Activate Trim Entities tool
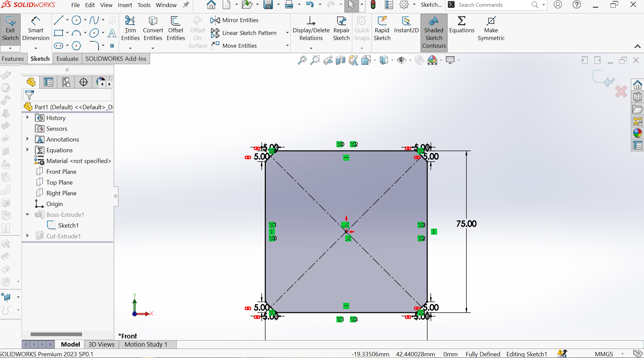 point(130,29)
